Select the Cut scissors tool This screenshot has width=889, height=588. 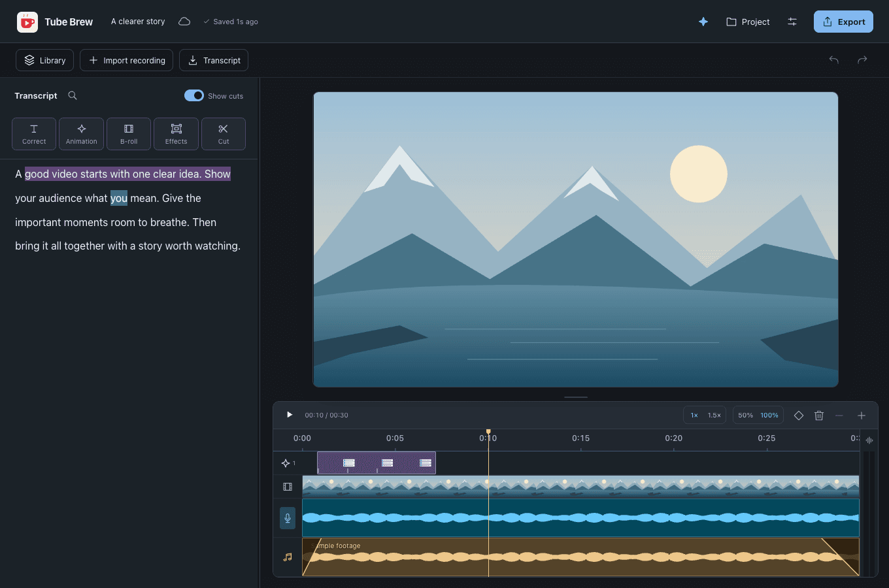coord(224,134)
